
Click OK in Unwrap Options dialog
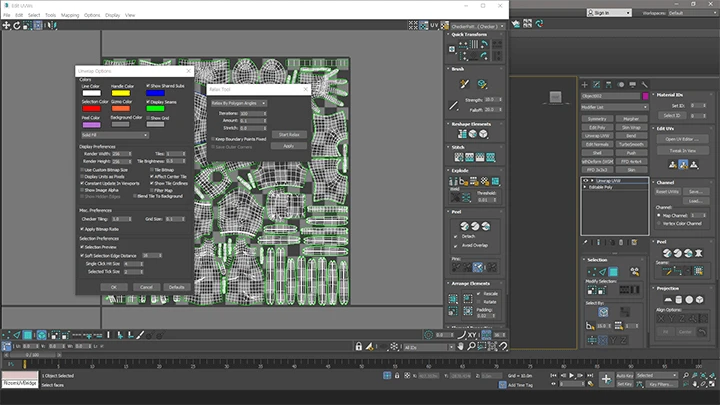click(x=114, y=287)
